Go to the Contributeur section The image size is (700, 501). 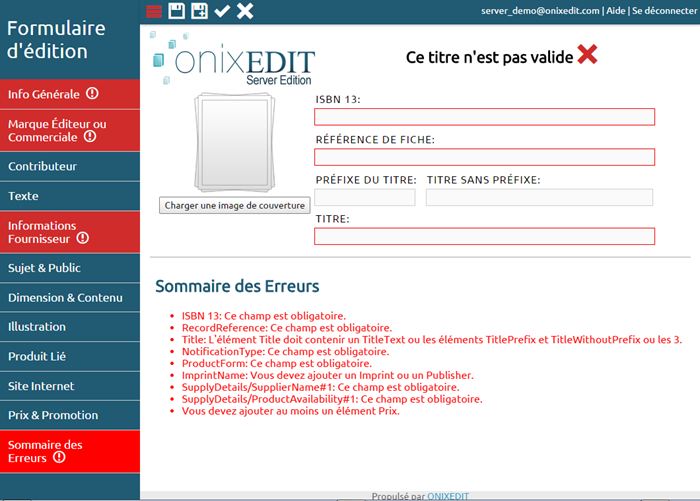click(70, 167)
